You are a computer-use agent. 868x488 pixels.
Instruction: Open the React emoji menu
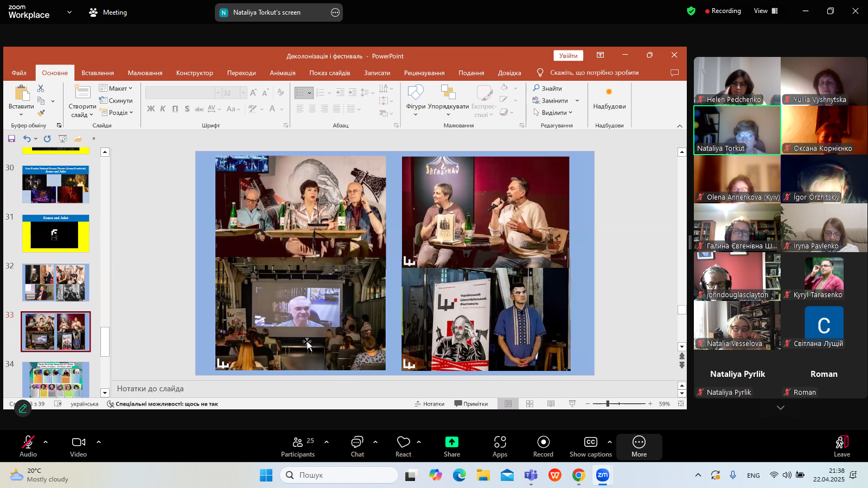403,446
